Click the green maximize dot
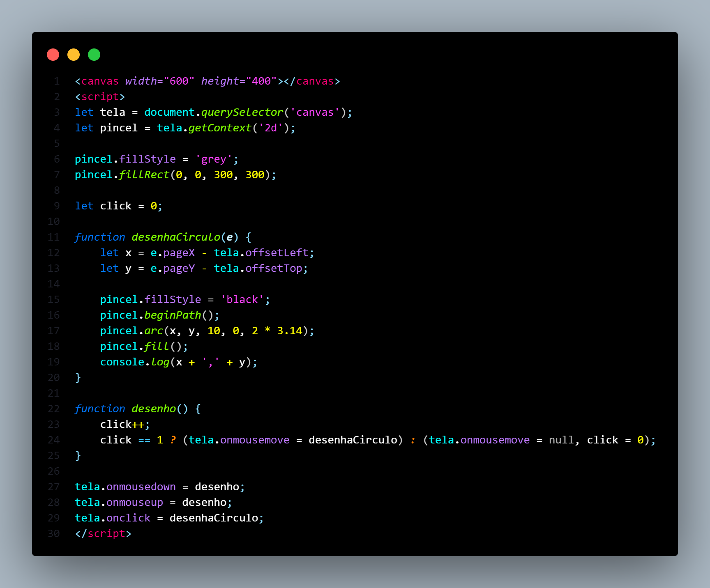This screenshot has height=588, width=710. (x=94, y=55)
